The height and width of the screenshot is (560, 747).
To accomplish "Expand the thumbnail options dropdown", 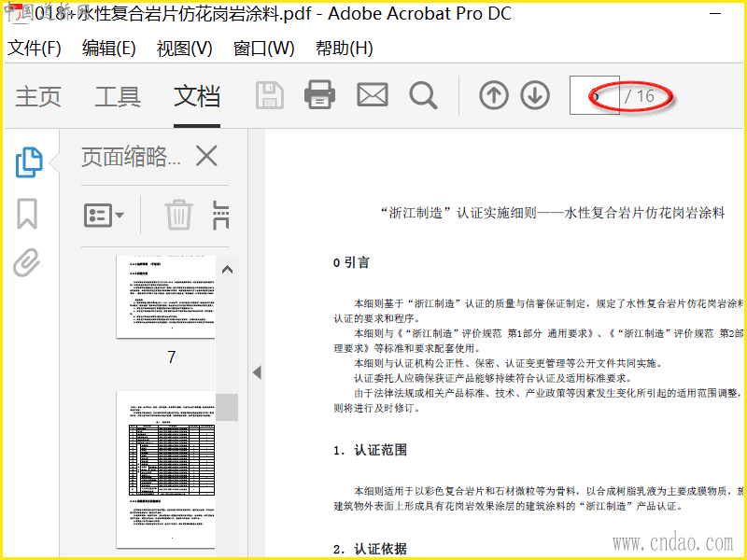I will click(104, 216).
